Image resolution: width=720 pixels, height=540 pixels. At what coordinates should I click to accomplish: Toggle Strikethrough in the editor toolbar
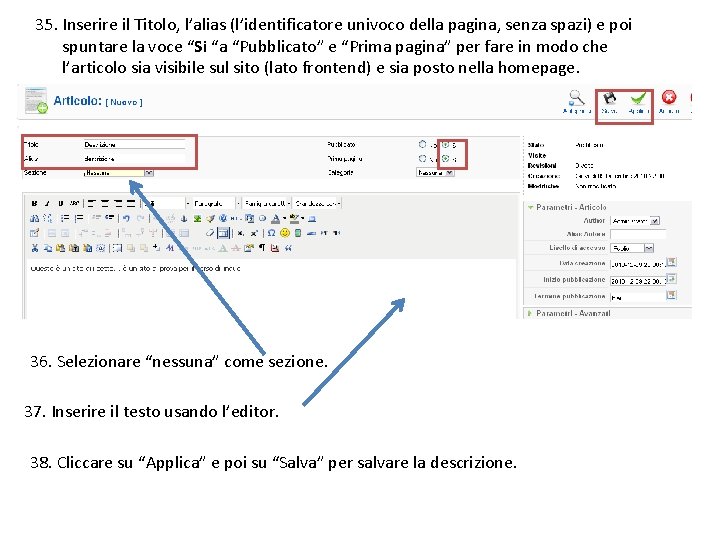coord(74,203)
